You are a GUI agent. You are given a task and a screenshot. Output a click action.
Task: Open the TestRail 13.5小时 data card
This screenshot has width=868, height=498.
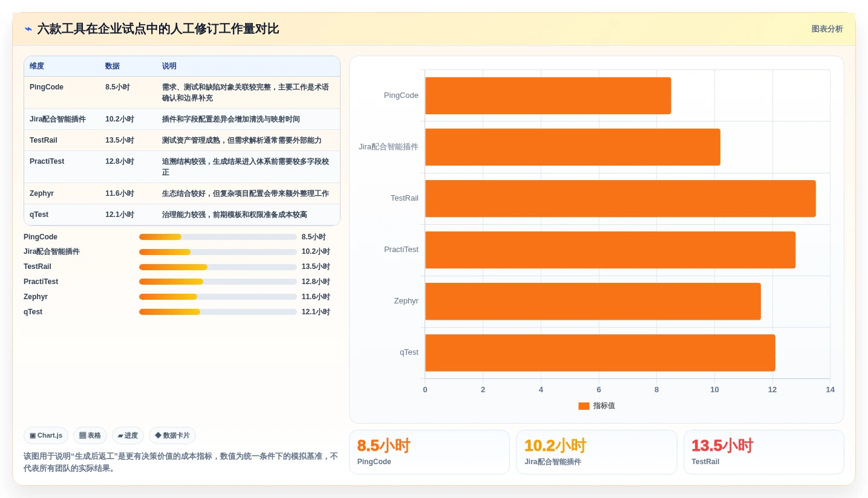click(764, 452)
